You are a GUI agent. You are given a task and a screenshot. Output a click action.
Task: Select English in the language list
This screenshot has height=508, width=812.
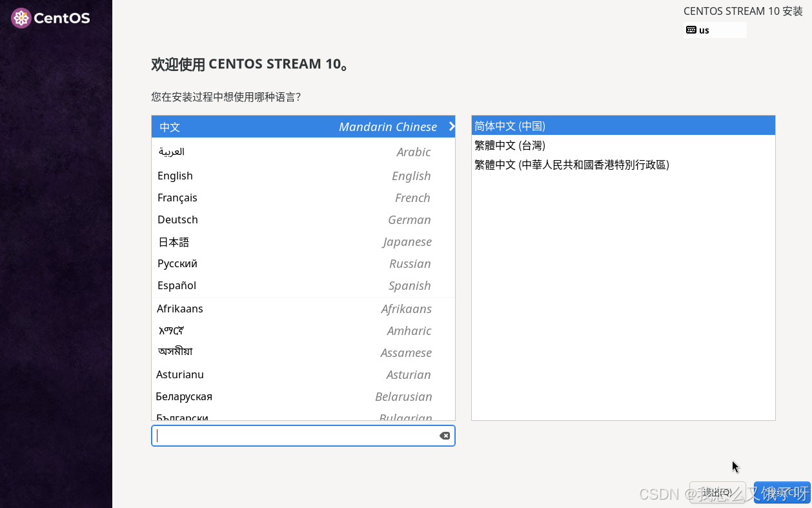[x=303, y=176]
